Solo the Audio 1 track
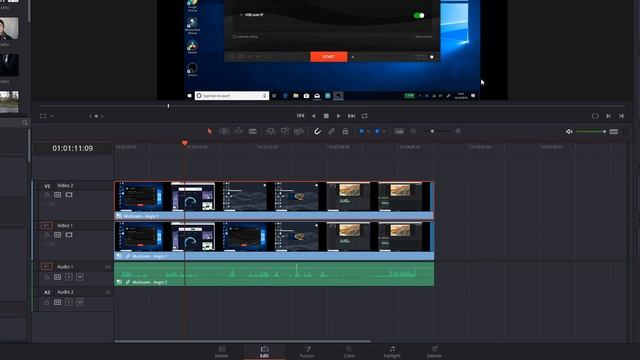This screenshot has height=360, width=640. pyautogui.click(x=69, y=277)
